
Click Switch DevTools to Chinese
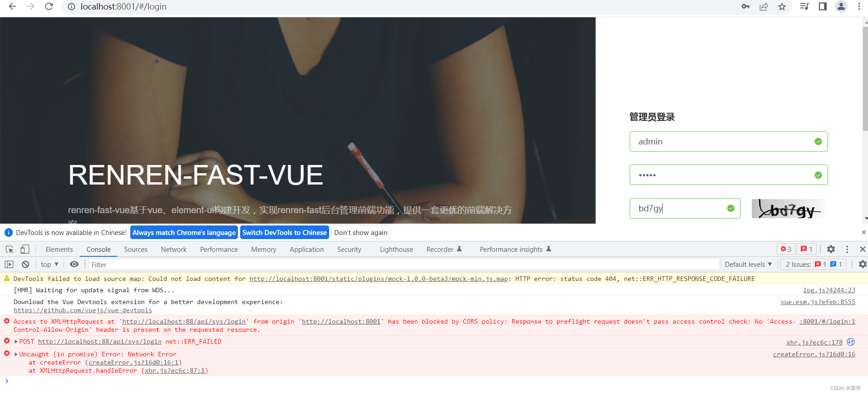coord(285,232)
